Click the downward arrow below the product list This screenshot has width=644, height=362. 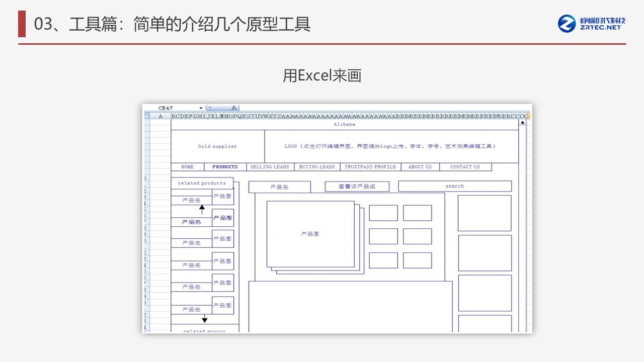[204, 319]
